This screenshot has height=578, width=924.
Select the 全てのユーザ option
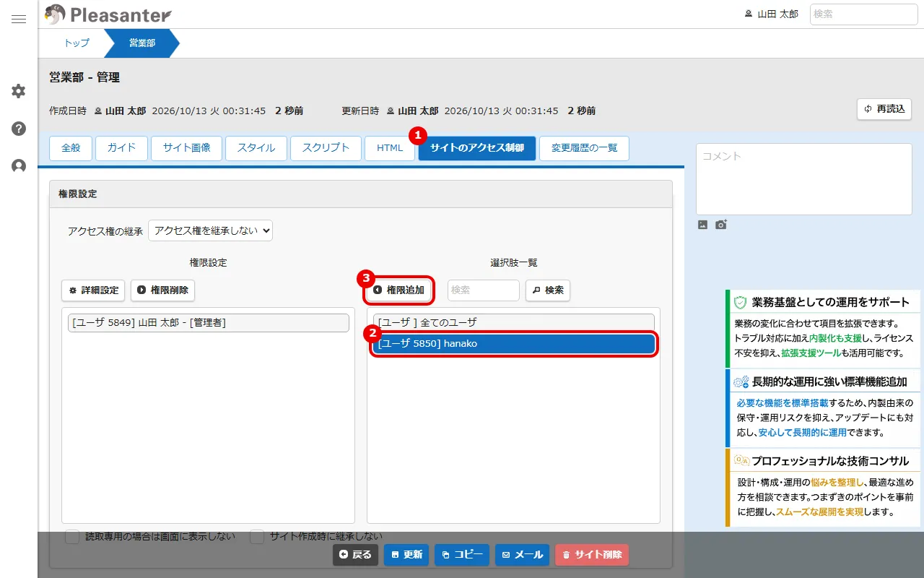tap(514, 323)
